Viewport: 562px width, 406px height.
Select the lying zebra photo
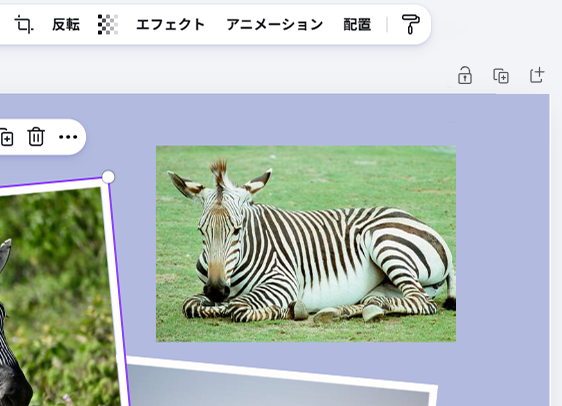pos(306,244)
